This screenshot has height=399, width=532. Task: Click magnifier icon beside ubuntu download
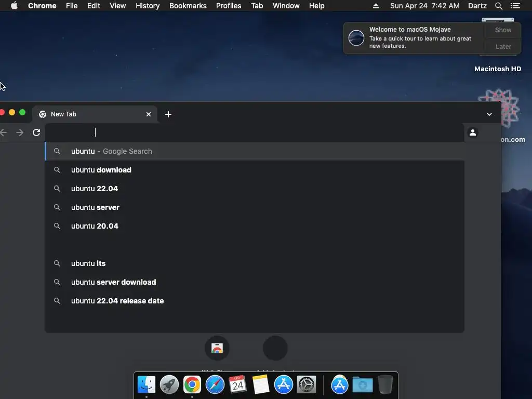point(57,170)
